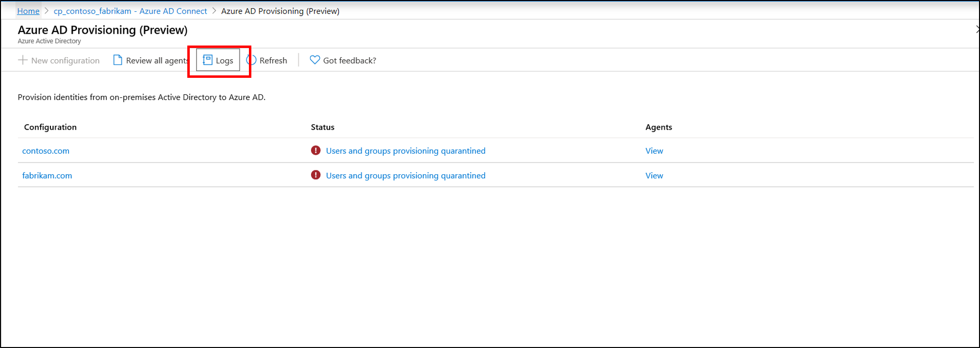Click the plus icon for New configuration
The width and height of the screenshot is (980, 348).
[x=22, y=60]
